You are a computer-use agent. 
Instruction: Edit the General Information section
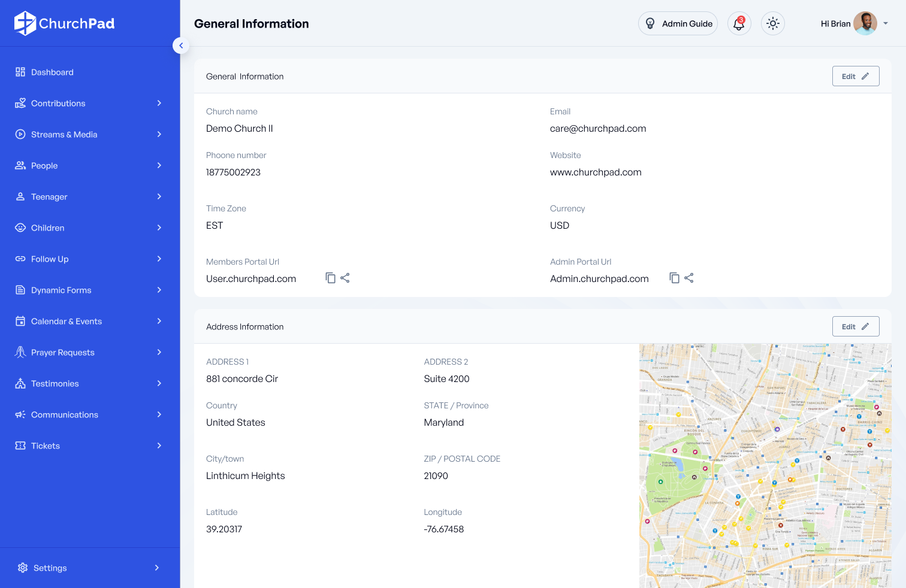[855, 76]
